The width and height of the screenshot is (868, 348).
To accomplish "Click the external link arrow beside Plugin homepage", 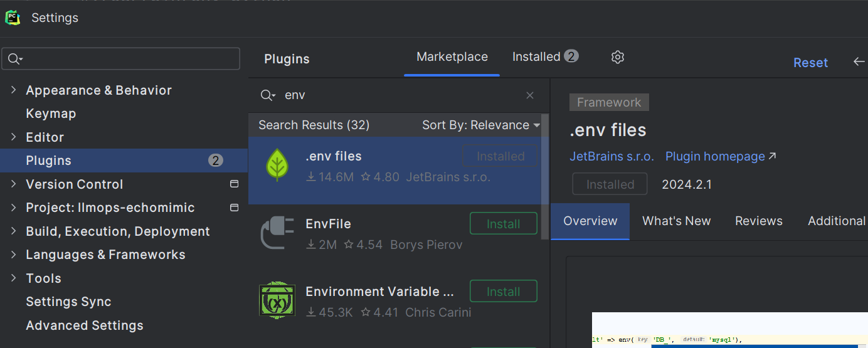I will pyautogui.click(x=772, y=156).
